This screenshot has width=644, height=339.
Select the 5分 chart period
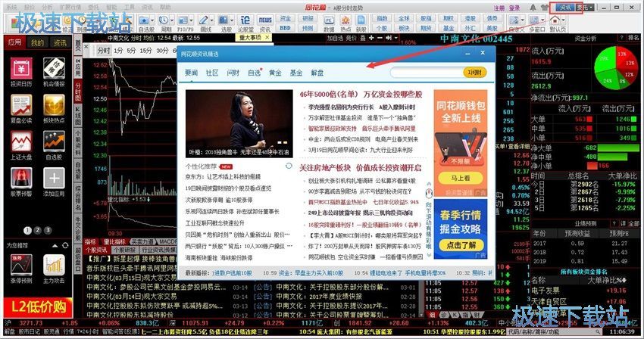pos(131,51)
